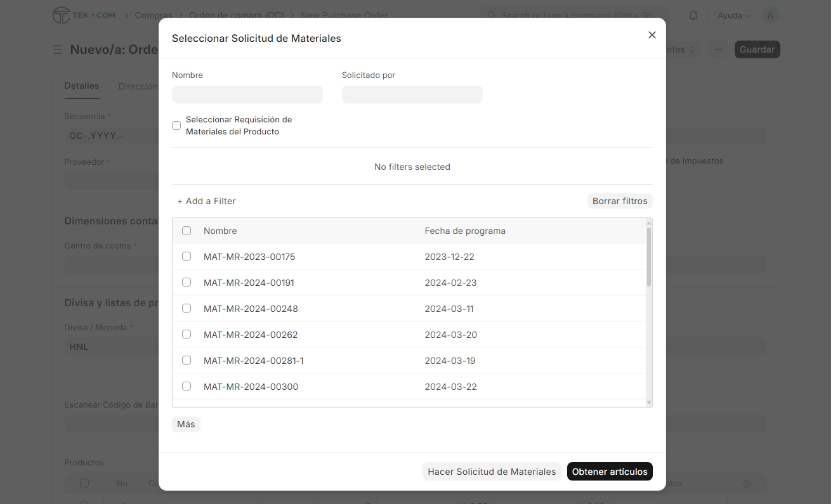Check Seleccionar Requisición de Materiales del Producto

(x=176, y=126)
